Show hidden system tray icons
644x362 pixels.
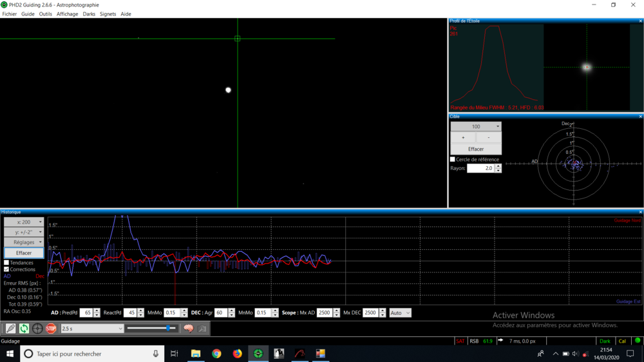[555, 354]
